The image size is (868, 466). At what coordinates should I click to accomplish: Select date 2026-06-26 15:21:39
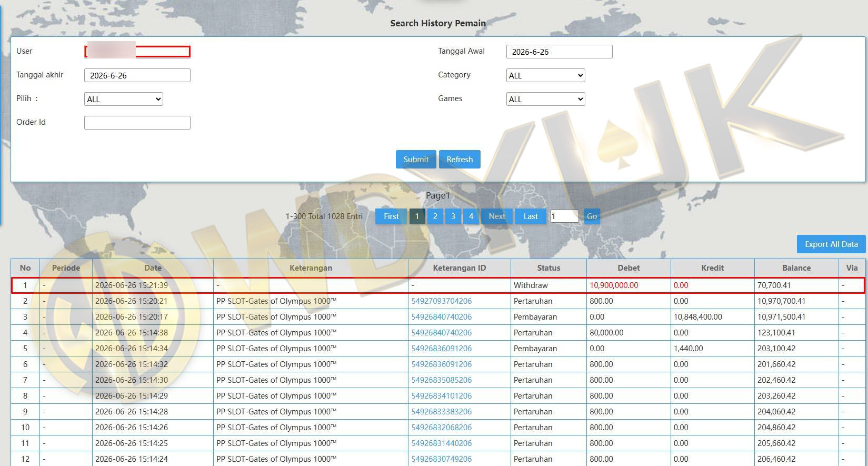click(132, 285)
